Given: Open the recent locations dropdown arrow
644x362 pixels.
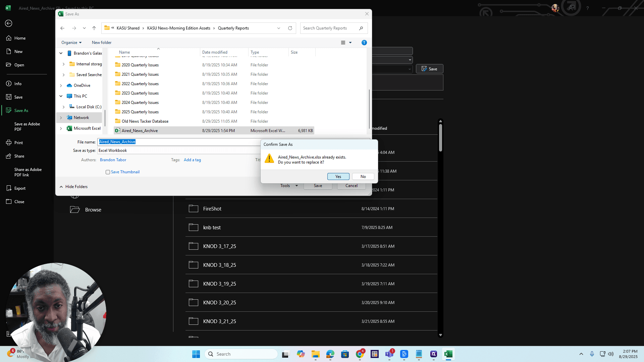Looking at the screenshot, I should 84,28.
